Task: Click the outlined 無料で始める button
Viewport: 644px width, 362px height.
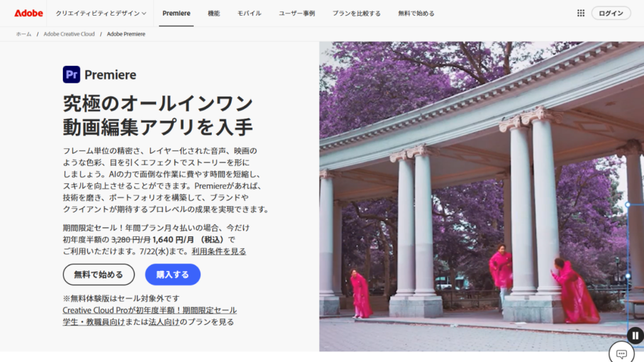Action: [99, 275]
